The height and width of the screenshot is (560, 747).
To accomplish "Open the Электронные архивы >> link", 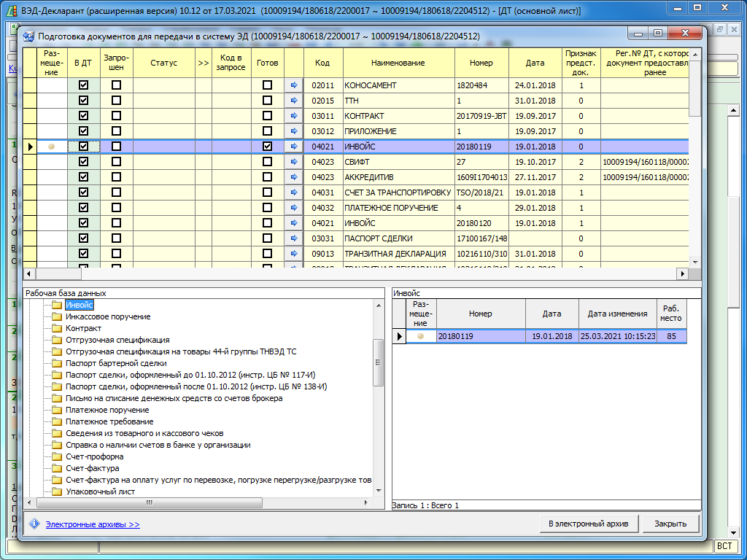I will 93,524.
